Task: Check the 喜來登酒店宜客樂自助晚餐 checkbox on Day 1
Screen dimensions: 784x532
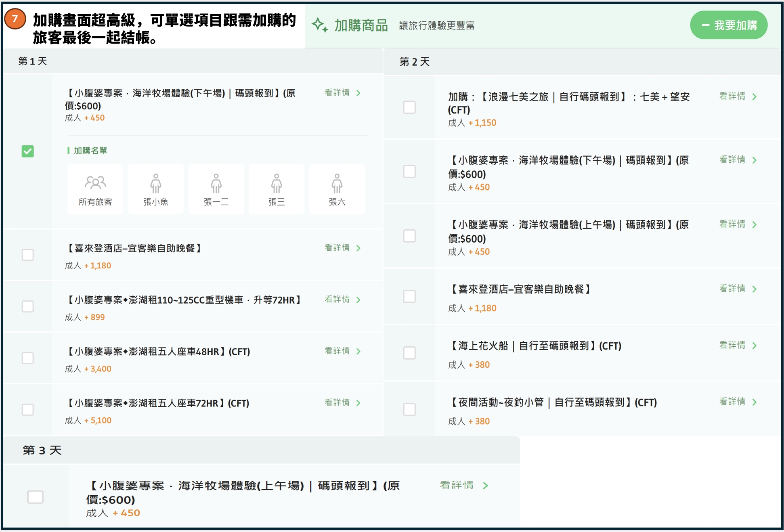Action: [27, 255]
